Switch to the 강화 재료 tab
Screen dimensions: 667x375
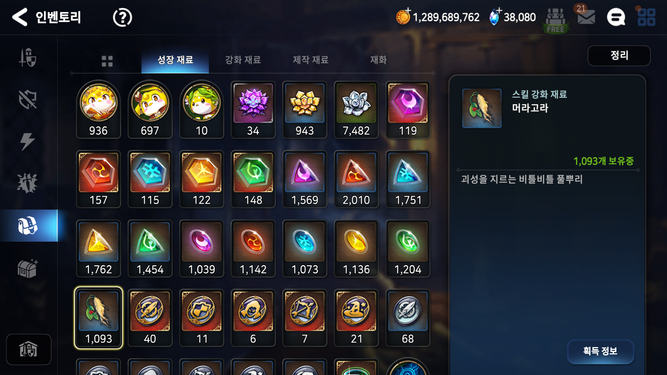pyautogui.click(x=243, y=60)
